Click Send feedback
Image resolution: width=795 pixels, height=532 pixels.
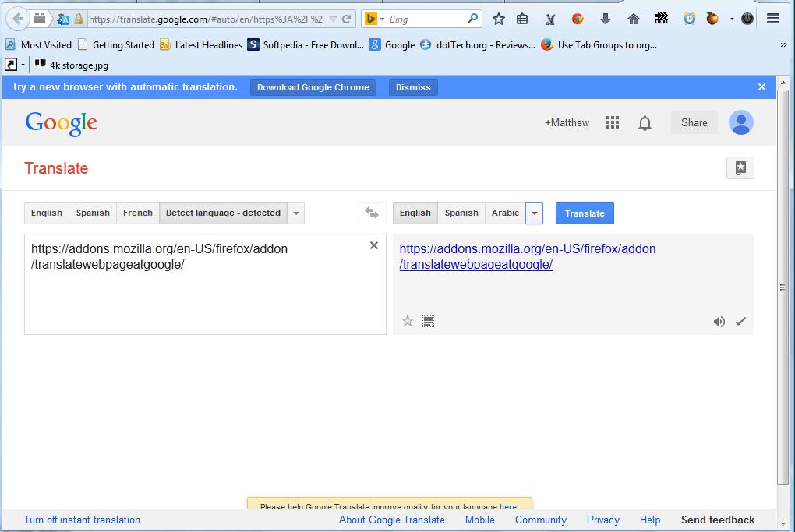point(717,520)
